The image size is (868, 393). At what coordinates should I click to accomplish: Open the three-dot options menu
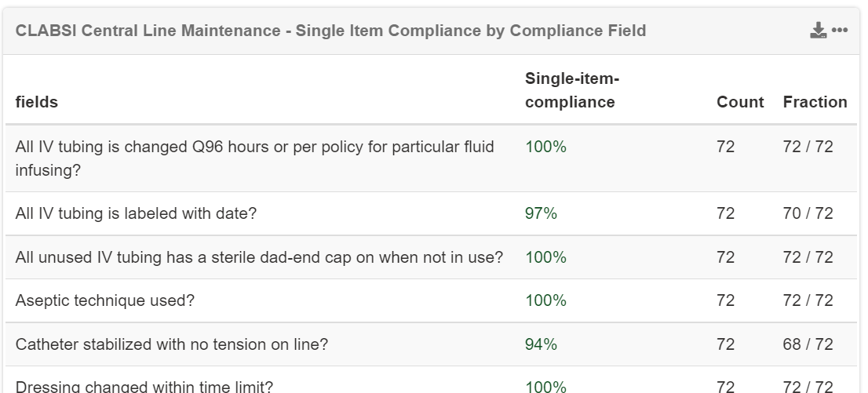click(x=840, y=31)
